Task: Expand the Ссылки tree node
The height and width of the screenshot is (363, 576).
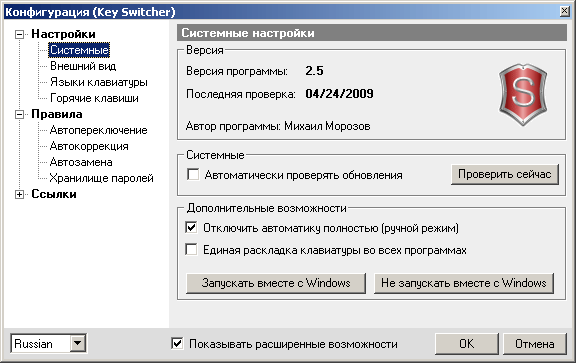Action: [19, 195]
